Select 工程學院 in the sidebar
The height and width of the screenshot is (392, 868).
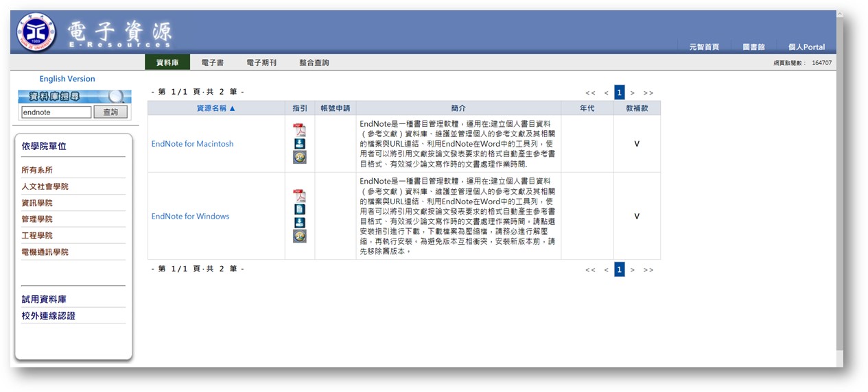click(37, 236)
